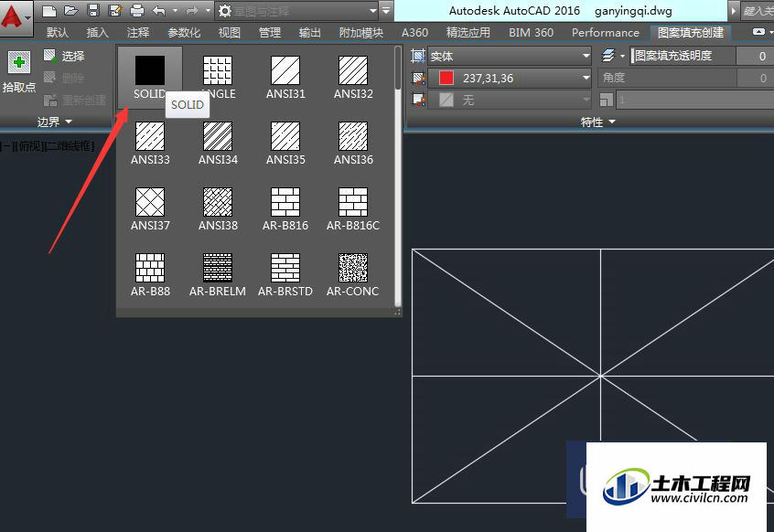Open the AutoCAD application menu
This screenshot has height=532, width=774.
tap(15, 17)
